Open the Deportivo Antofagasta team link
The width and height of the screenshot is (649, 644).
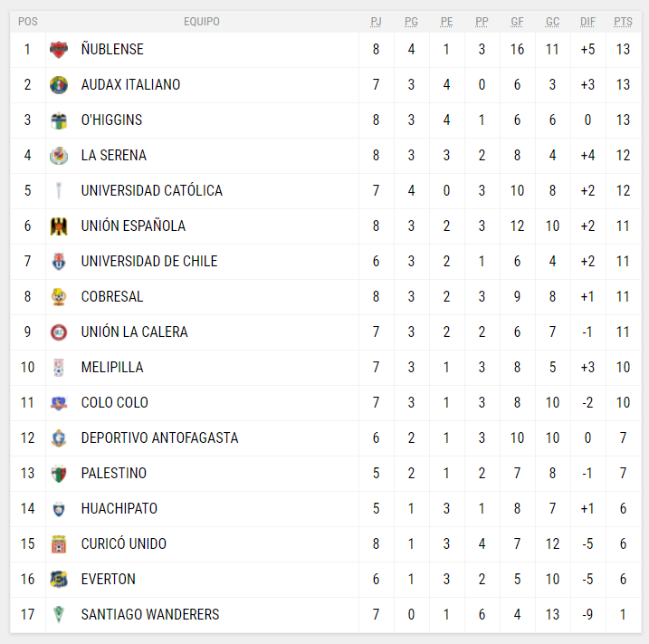click(x=159, y=438)
